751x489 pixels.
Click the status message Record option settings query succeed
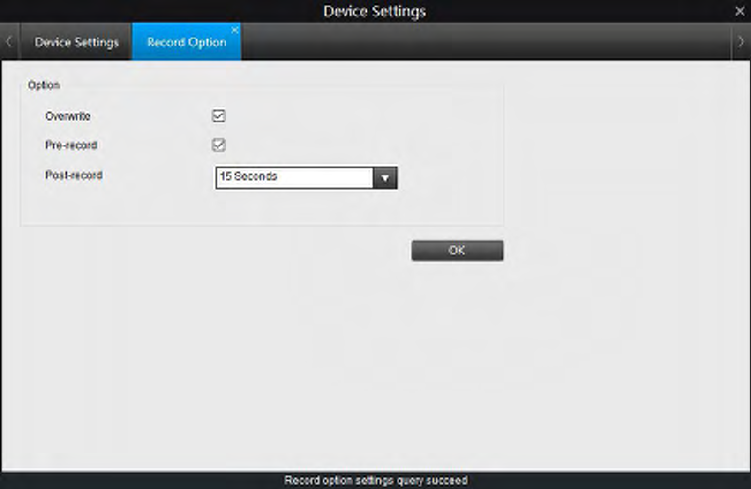376,480
